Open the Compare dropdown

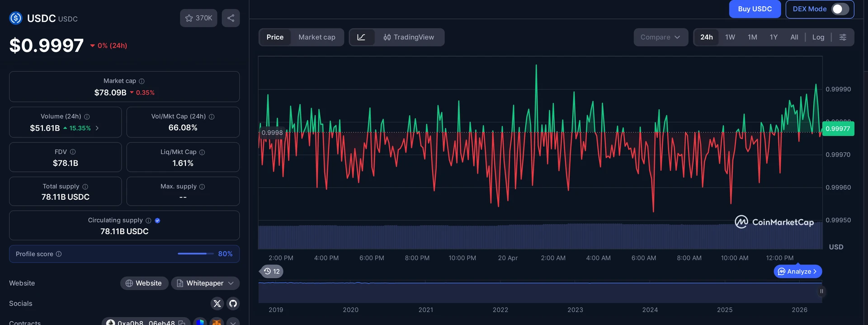(x=660, y=37)
